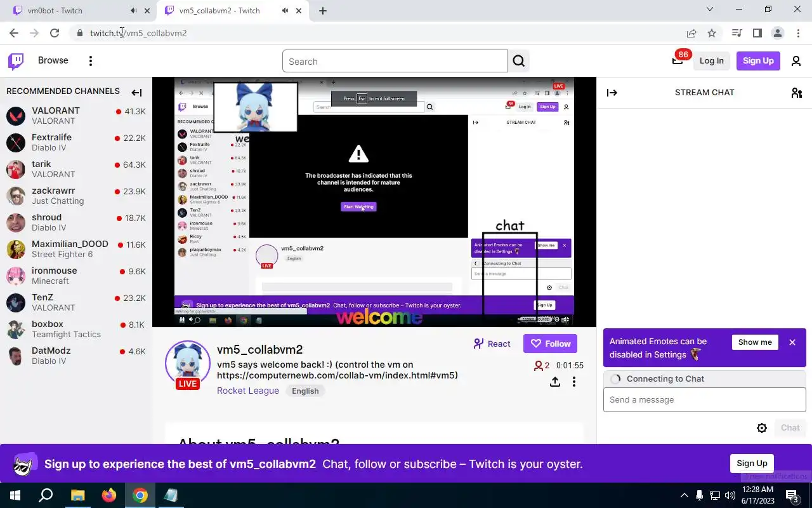Open File Explorer from taskbar
The height and width of the screenshot is (508, 812).
tap(77, 495)
